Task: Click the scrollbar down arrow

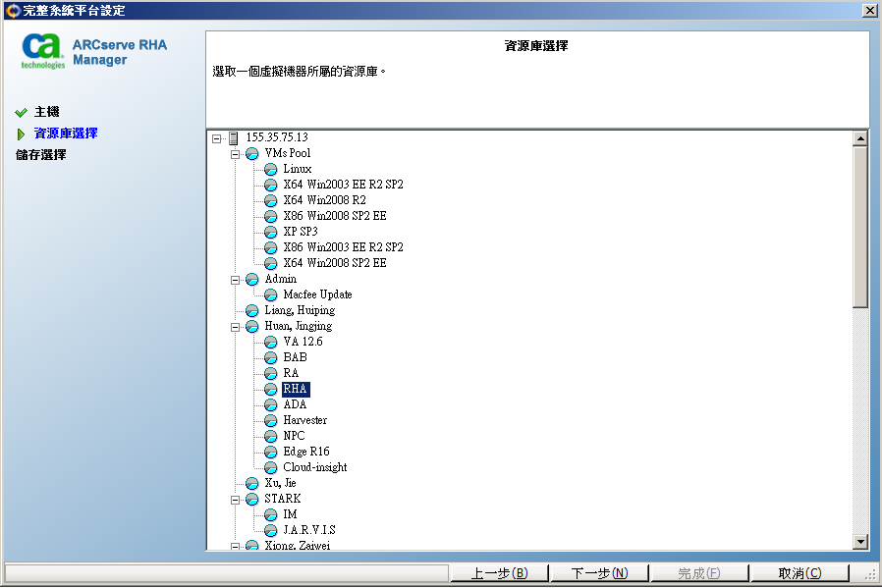Action: [x=860, y=542]
